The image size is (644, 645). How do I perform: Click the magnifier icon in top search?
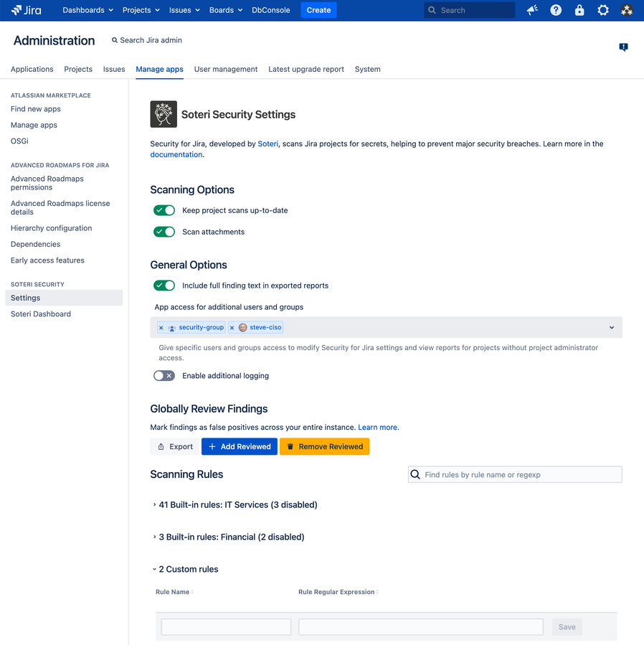(432, 10)
